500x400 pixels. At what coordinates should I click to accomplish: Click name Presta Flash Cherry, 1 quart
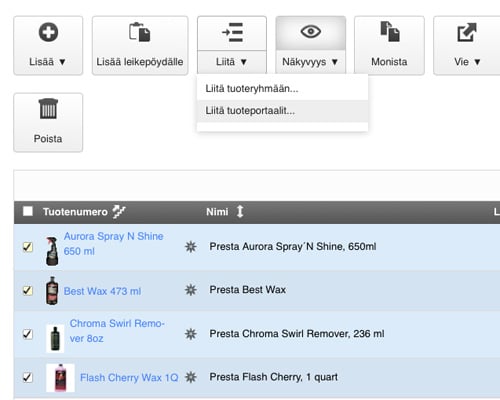click(x=273, y=377)
